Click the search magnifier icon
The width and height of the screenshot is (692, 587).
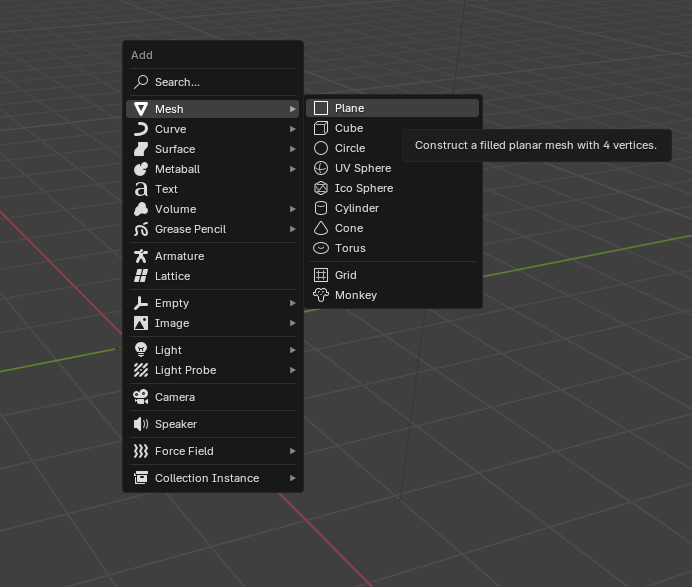(141, 82)
